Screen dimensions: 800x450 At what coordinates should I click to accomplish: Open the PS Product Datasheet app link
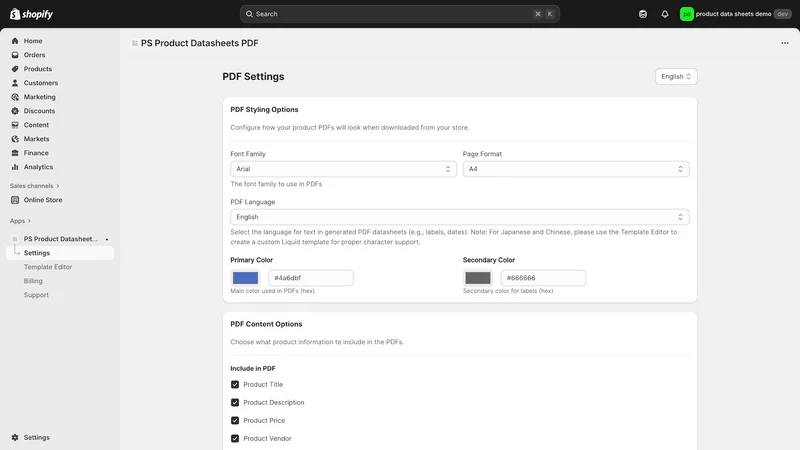tap(60, 239)
